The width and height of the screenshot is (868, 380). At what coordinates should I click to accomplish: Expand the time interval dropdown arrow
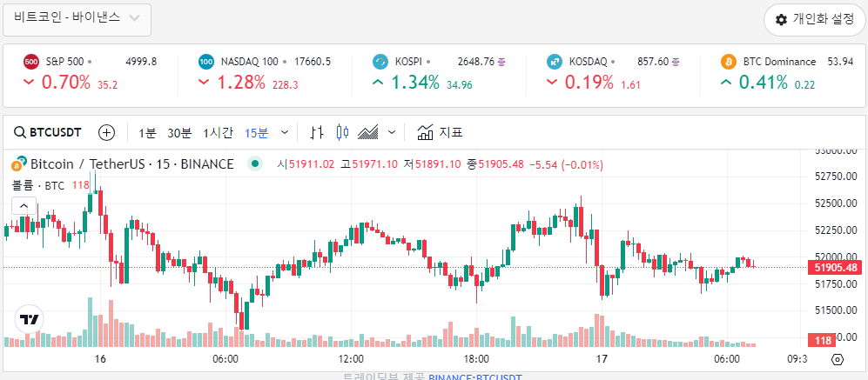coord(285,133)
